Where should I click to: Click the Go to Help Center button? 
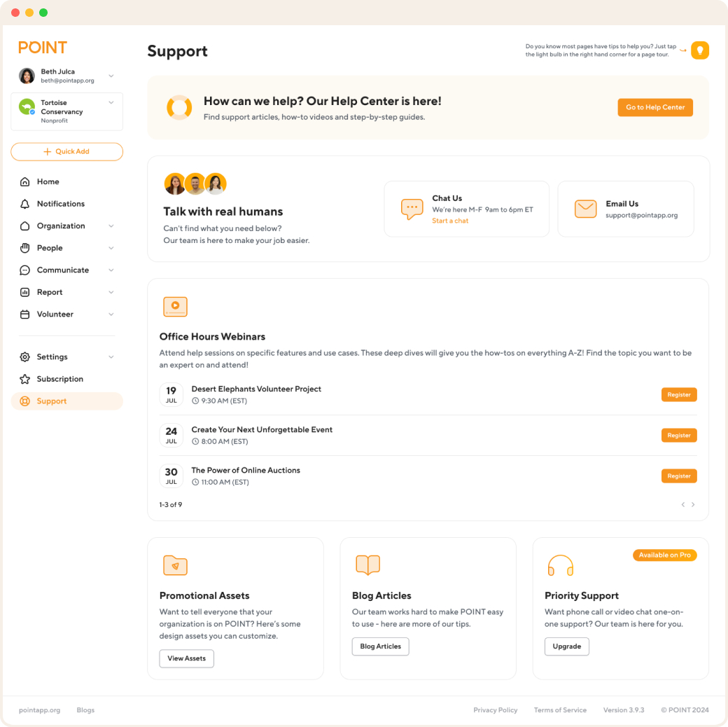click(654, 107)
